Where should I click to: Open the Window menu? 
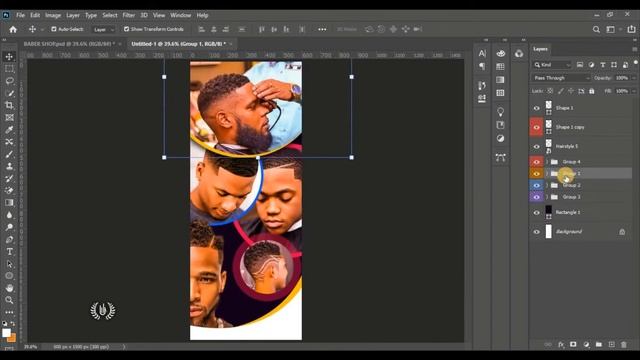click(180, 15)
